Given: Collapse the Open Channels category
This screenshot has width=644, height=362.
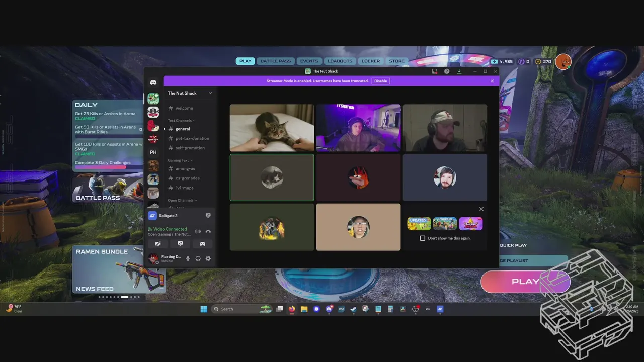Looking at the screenshot, I should tap(182, 200).
